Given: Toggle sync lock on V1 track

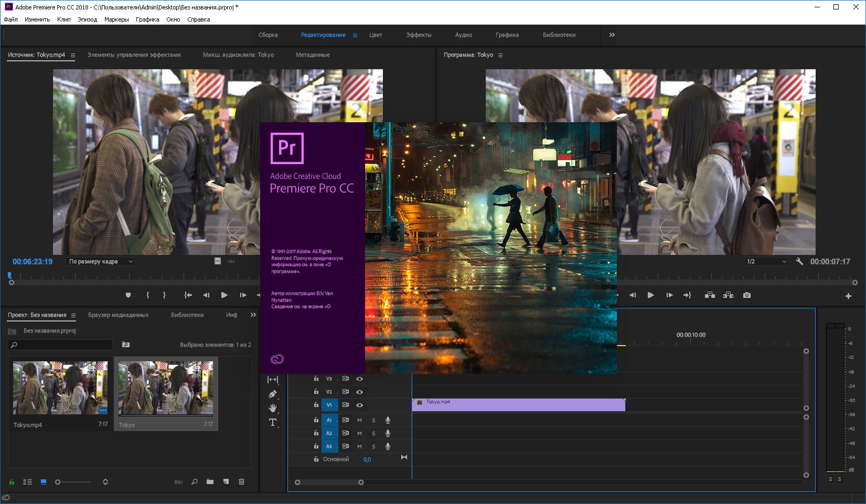Looking at the screenshot, I should coord(346,405).
